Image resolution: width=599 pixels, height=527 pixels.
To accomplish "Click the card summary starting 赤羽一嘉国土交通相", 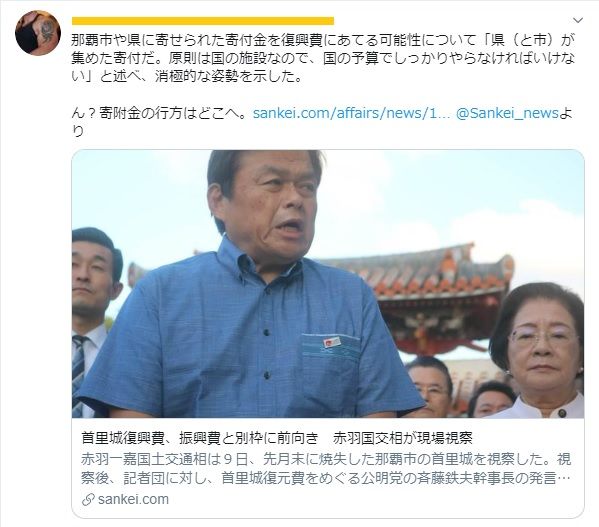I will pyautogui.click(x=326, y=468).
